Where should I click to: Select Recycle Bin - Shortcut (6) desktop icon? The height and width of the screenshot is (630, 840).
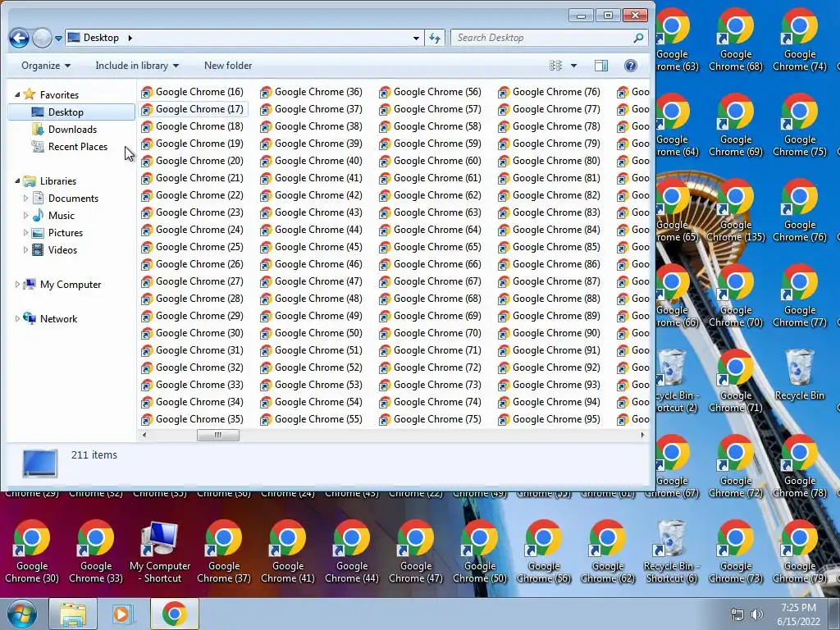click(671, 552)
